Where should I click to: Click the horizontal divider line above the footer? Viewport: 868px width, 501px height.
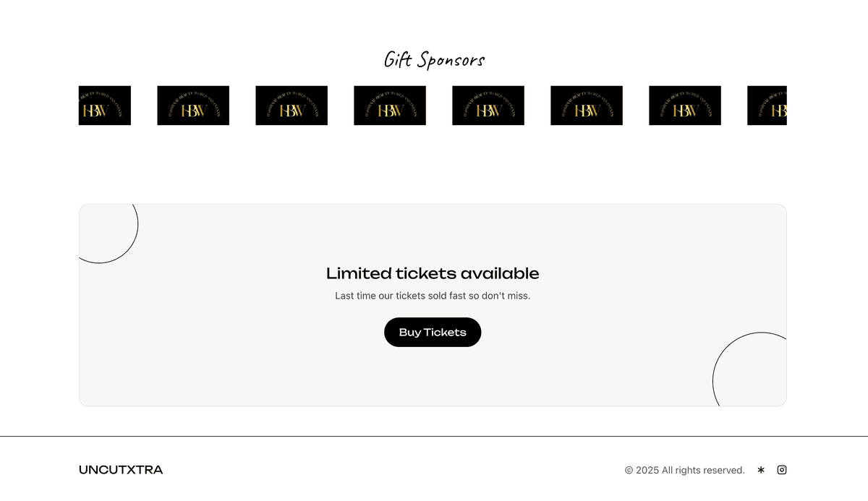[x=434, y=437]
